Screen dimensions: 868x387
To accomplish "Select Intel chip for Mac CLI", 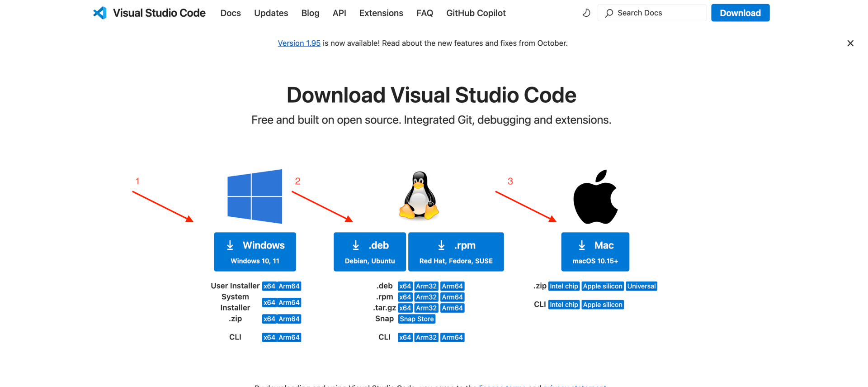I will pos(564,305).
